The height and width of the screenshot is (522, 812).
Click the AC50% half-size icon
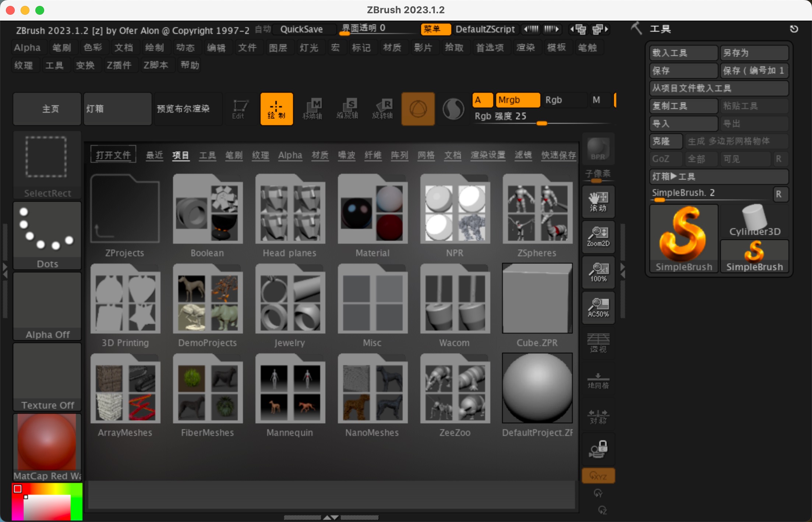598,308
